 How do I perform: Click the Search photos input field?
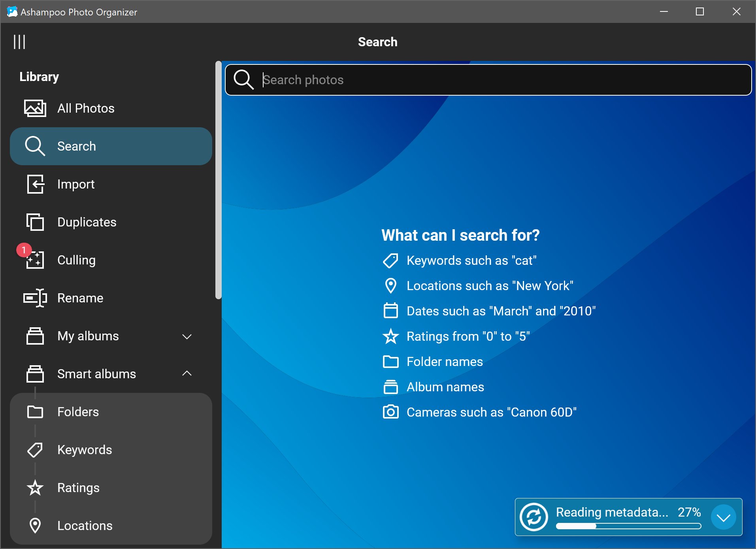point(488,80)
